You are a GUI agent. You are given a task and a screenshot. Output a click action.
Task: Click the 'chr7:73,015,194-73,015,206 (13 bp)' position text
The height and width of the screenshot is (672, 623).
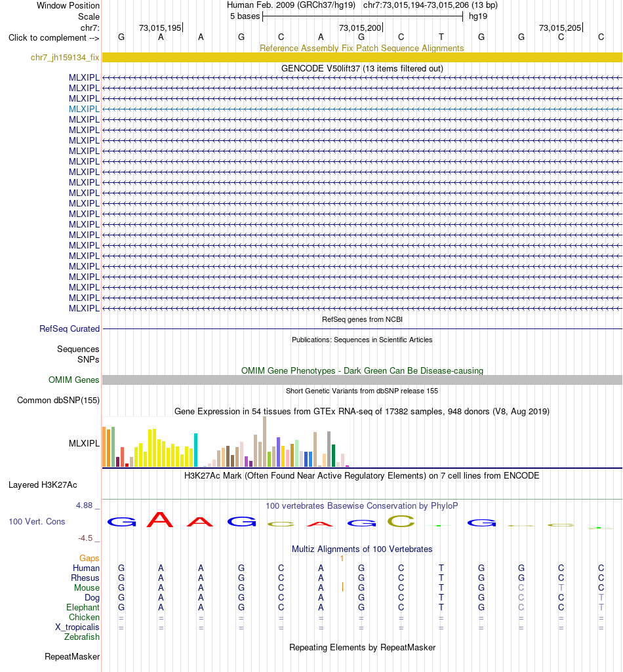tap(430, 5)
